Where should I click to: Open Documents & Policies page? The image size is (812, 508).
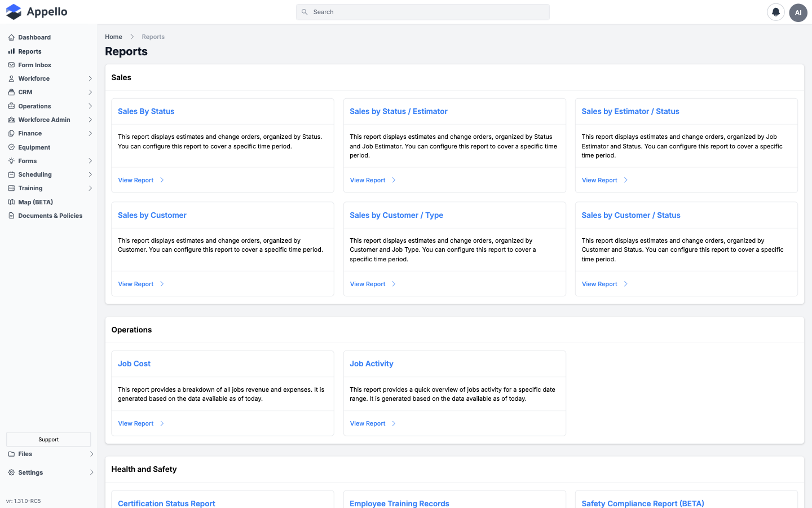(x=50, y=216)
